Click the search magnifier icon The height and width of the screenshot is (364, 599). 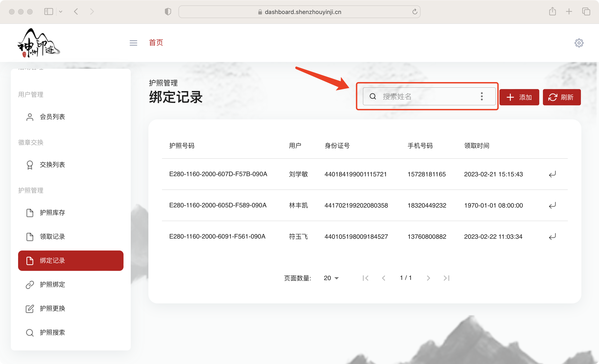(x=373, y=97)
